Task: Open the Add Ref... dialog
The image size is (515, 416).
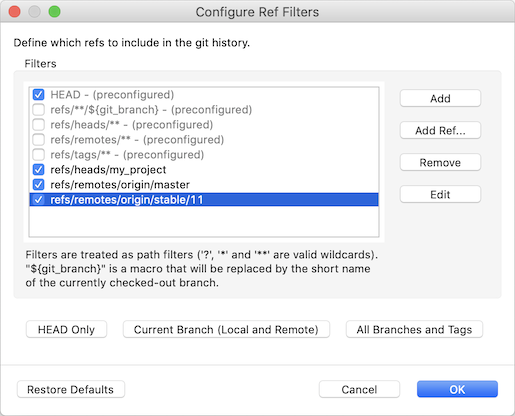Action: (x=440, y=130)
